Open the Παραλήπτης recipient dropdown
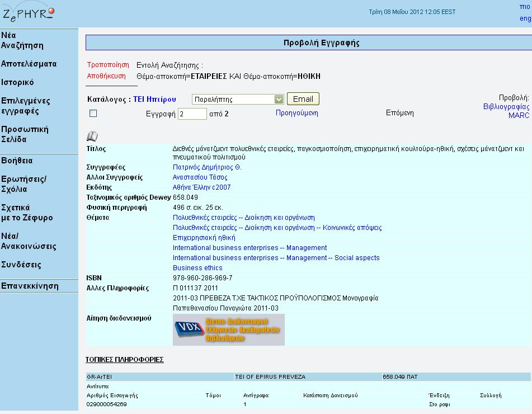The image size is (532, 414). pos(238,100)
